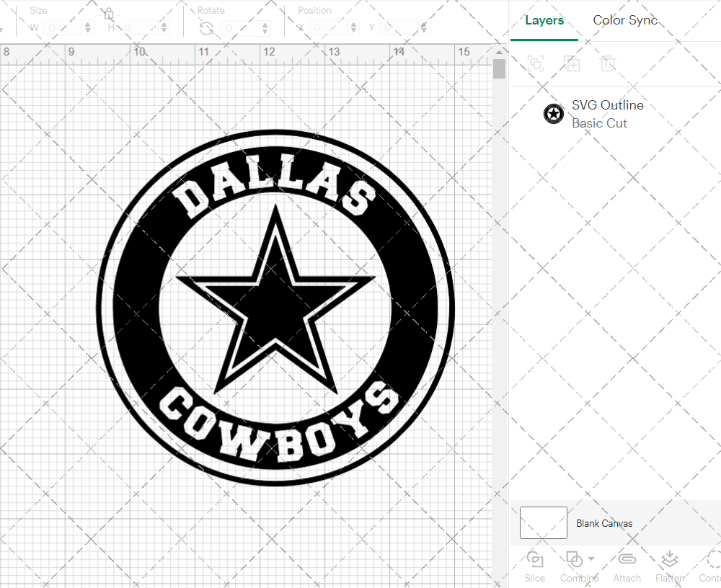
Task: Select the SVG Outline layer
Action: (608, 105)
